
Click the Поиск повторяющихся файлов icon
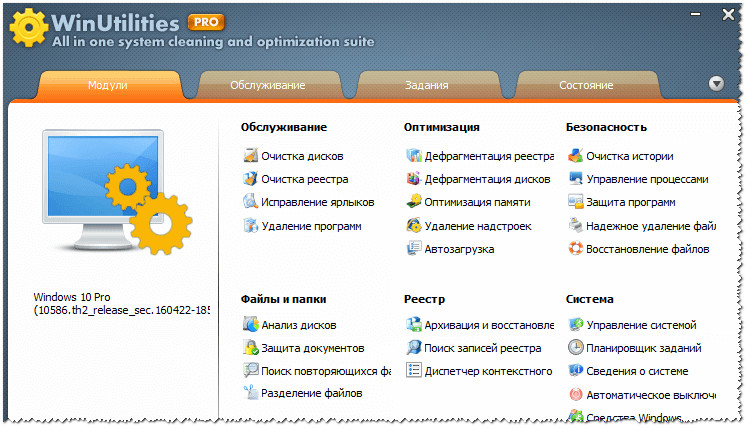250,370
